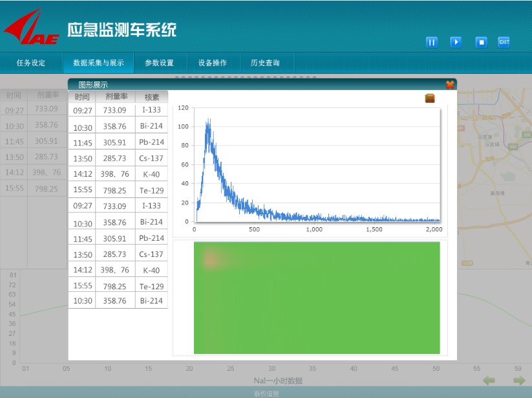Select the 设备操作 menu tab
532x398 pixels.
(212, 63)
